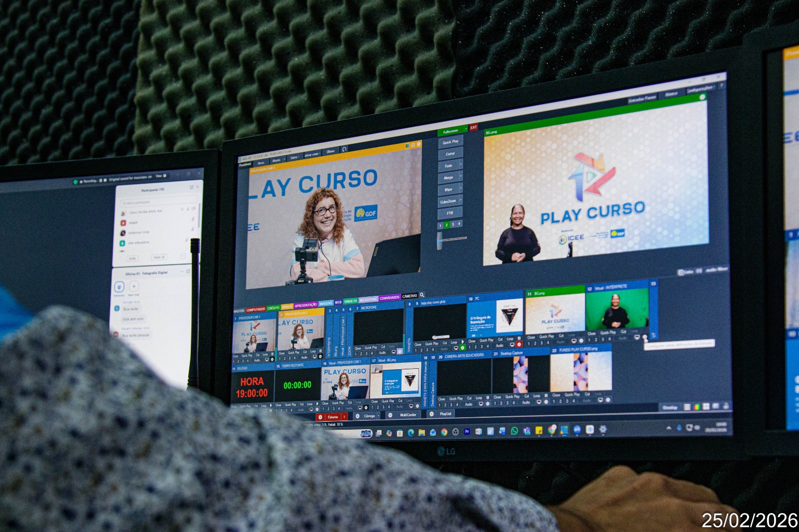This screenshot has height=532, width=799.
Task: Open settings gear of PROFESSOR CAM 2 input
Action: (x=321, y=357)
